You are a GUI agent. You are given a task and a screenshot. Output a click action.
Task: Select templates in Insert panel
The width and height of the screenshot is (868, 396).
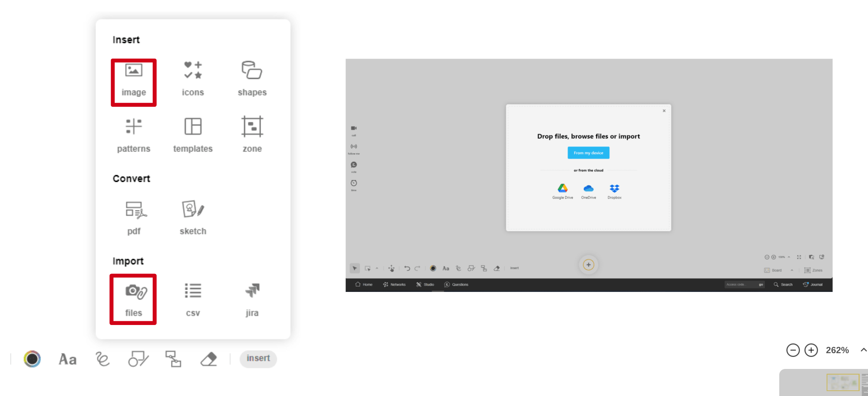click(x=193, y=135)
